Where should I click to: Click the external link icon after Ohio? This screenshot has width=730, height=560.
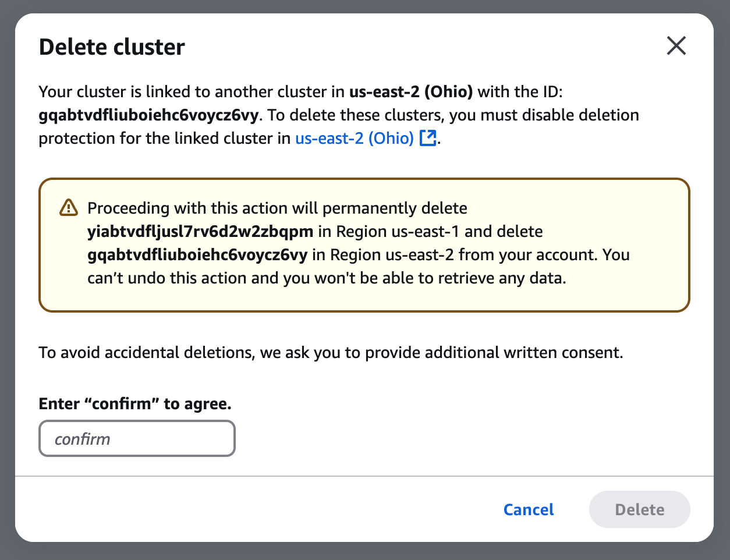pyautogui.click(x=428, y=139)
